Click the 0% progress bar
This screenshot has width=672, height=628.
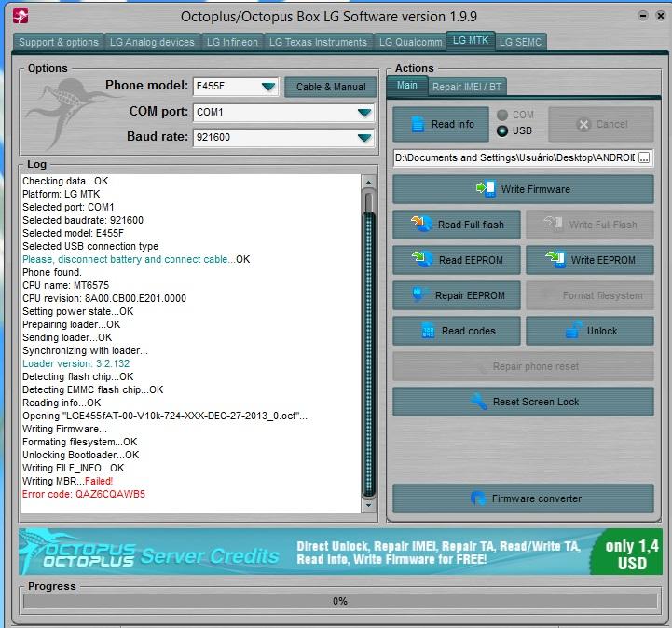coord(340,601)
